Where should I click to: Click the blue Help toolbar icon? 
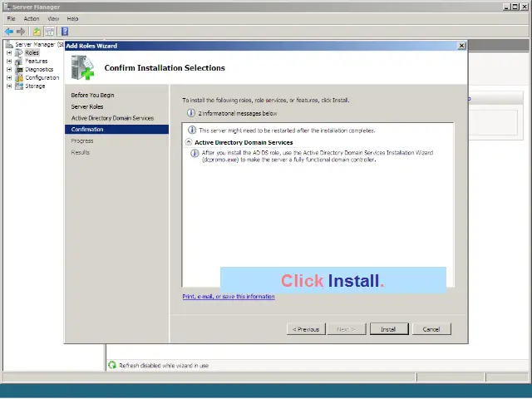pyautogui.click(x=65, y=32)
